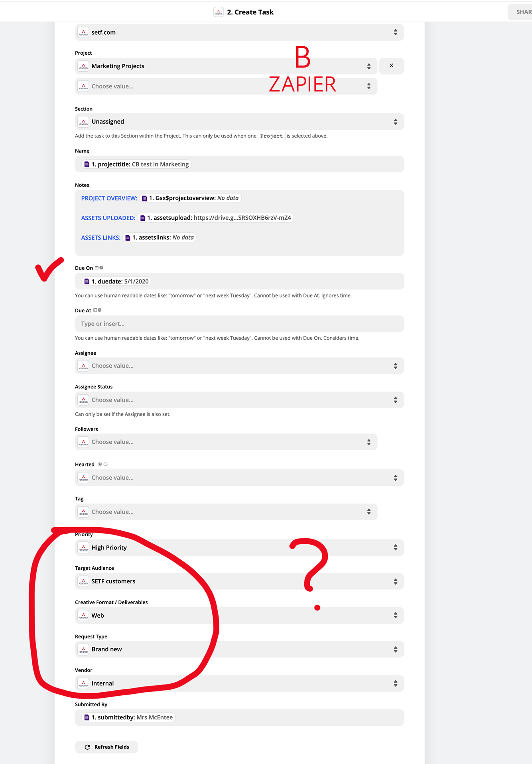532x764 pixels.
Task: Open the Vendor dropdown showing Internal
Action: [239, 683]
